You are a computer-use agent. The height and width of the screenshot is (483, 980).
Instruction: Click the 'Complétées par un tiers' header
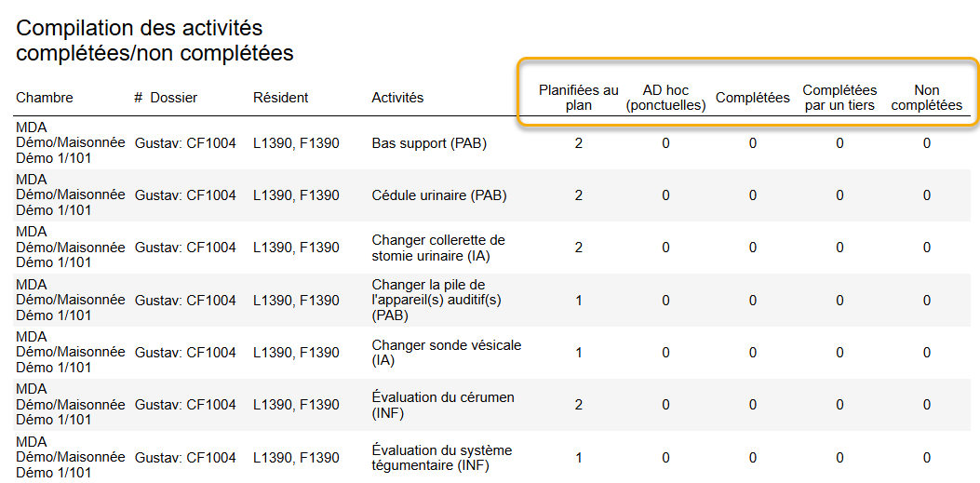pyautogui.click(x=839, y=98)
